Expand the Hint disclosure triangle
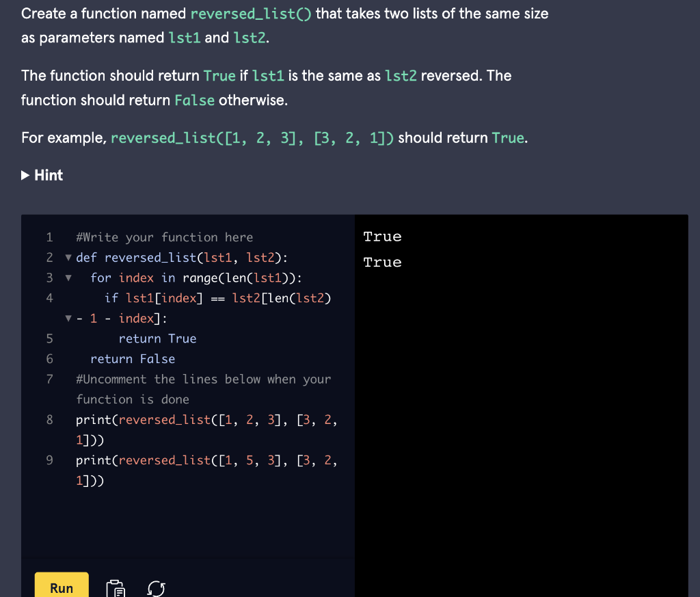This screenshot has height=597, width=700. point(25,176)
